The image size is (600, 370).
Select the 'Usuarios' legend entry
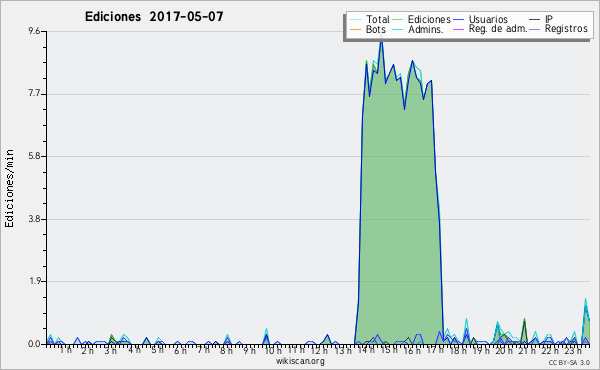tap(480, 19)
